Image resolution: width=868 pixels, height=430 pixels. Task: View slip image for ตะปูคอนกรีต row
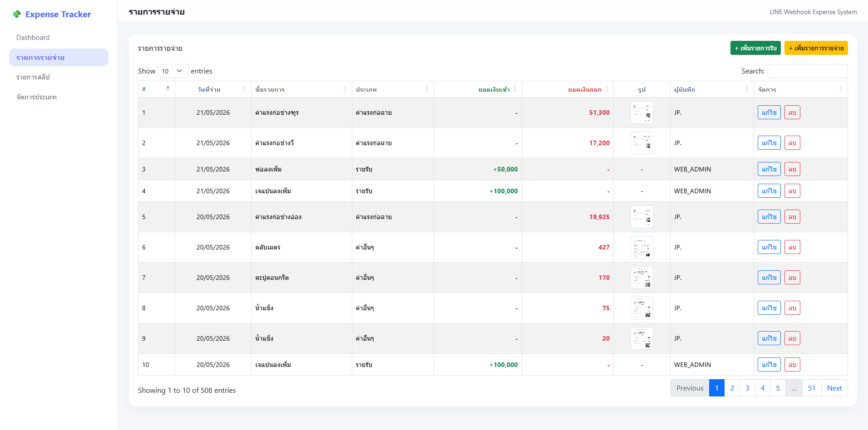(641, 278)
